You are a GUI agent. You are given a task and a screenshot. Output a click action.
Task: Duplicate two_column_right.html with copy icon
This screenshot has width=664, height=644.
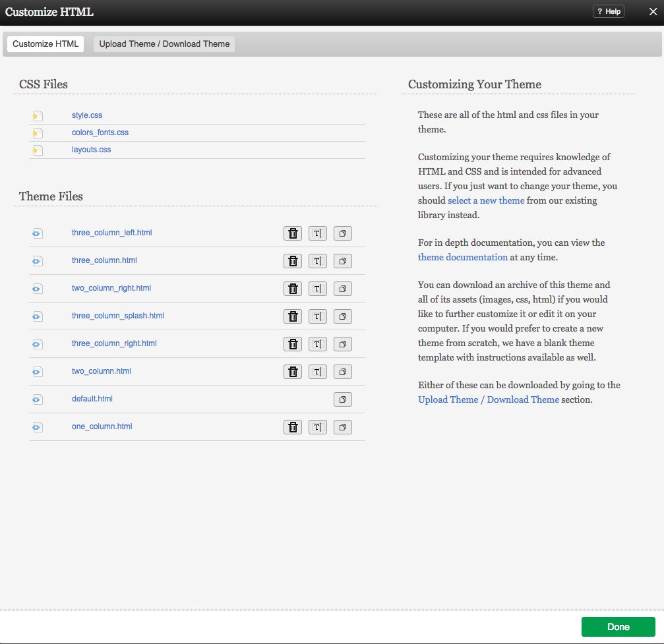343,289
